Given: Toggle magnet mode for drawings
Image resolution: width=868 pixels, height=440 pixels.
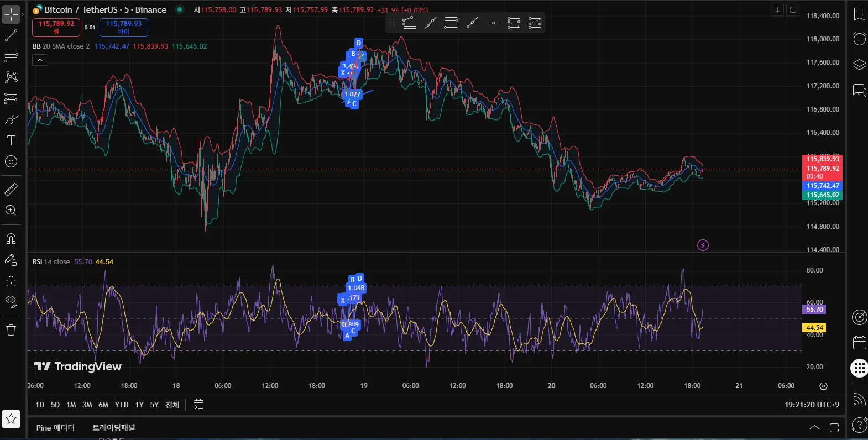Looking at the screenshot, I should click(x=11, y=239).
